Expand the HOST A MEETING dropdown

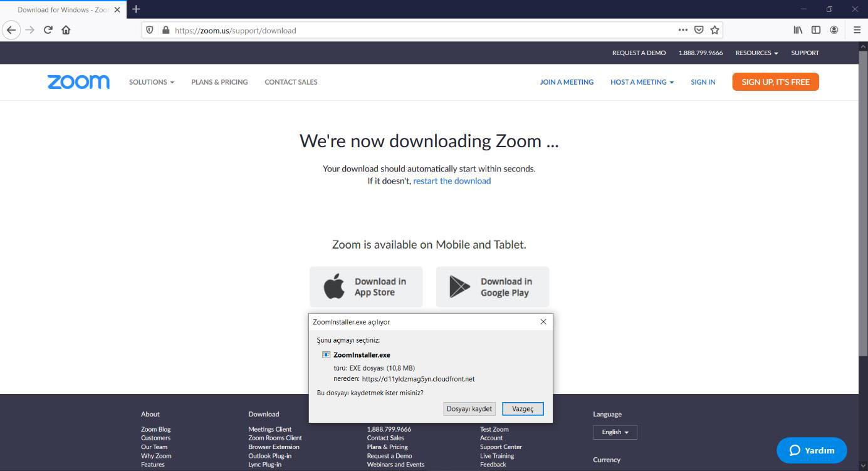642,82
